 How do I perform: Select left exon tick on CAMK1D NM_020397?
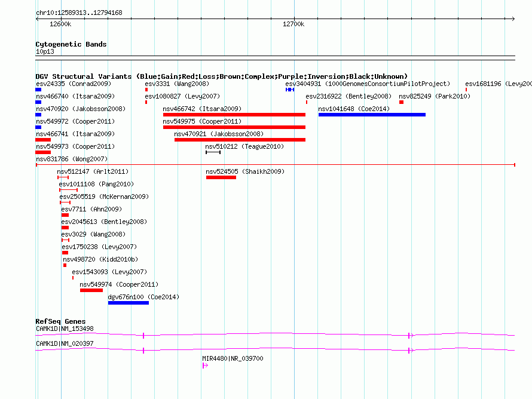(143, 351)
